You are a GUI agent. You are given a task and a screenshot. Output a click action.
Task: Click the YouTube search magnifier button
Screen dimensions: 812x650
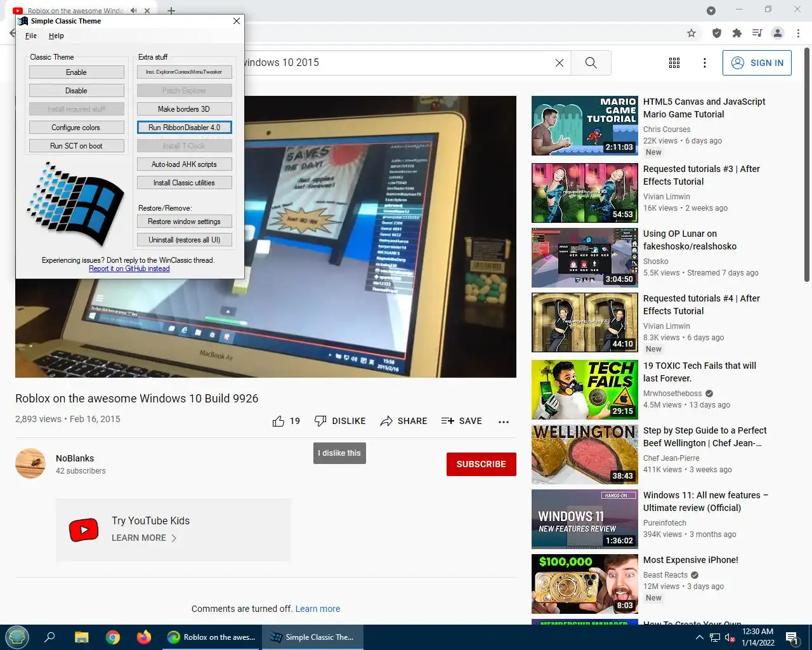point(591,63)
